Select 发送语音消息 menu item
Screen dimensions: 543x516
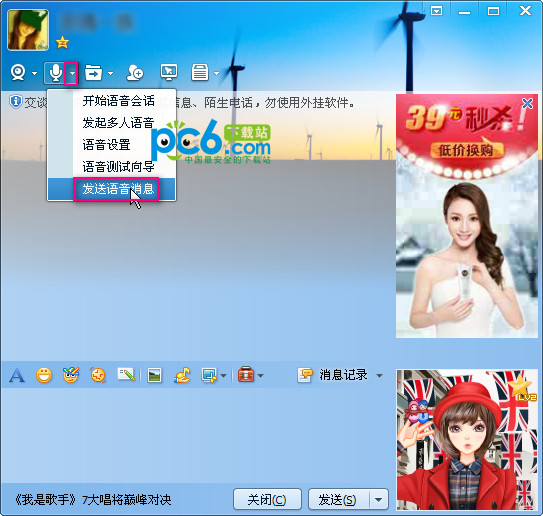pyautogui.click(x=112, y=189)
